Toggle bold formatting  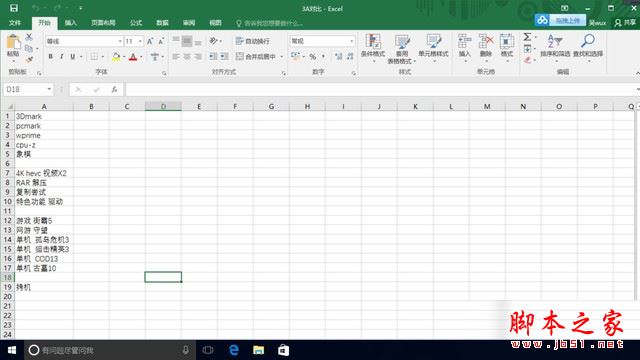coord(51,57)
